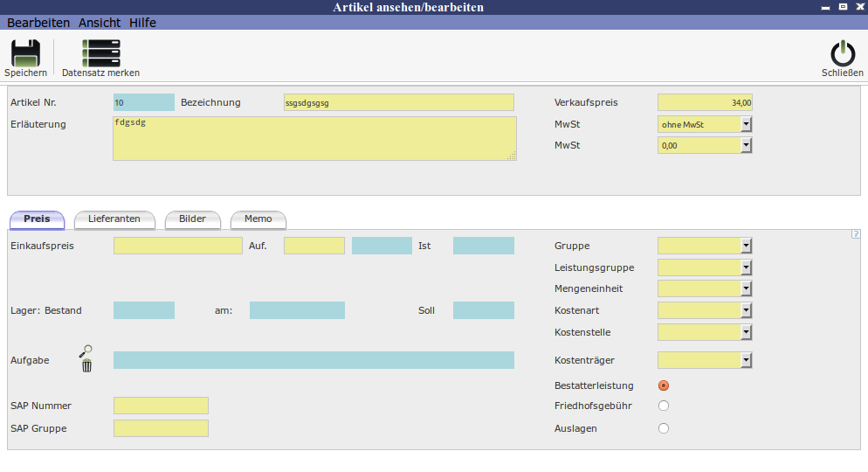The height and width of the screenshot is (472, 868).
Task: Open the 'ohne MwSt' dropdown
Action: [746, 124]
